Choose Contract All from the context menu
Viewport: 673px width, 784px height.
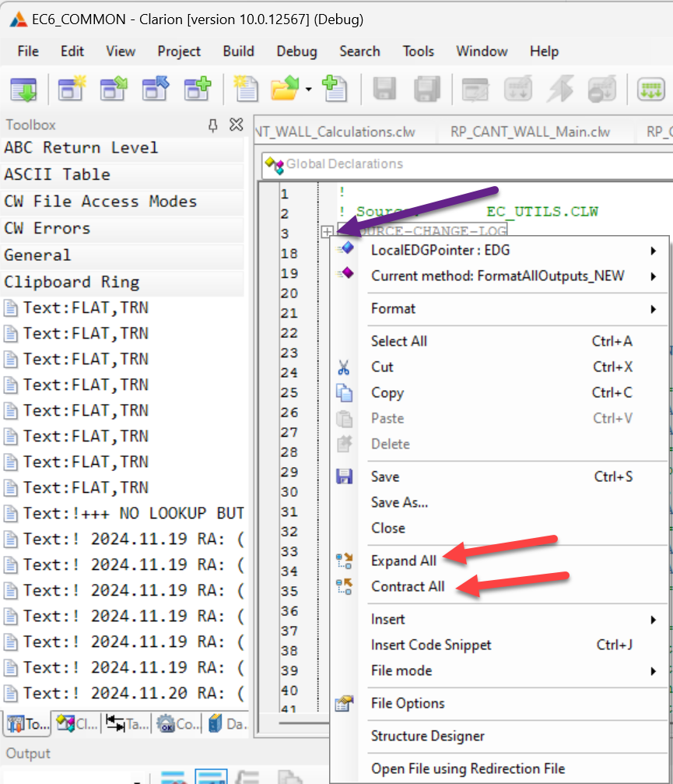point(408,586)
